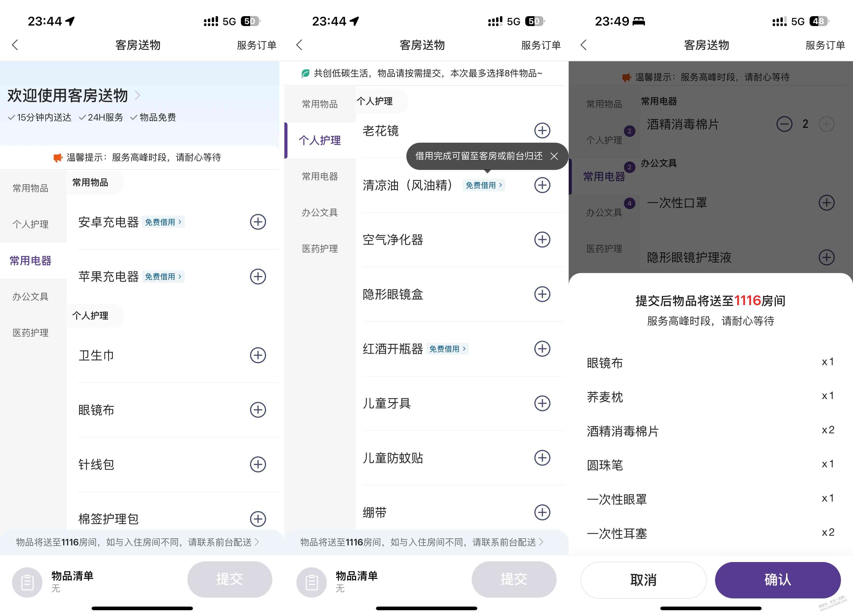Select 医药护理 category in left screen
This screenshot has height=616, width=853.
[x=31, y=333]
